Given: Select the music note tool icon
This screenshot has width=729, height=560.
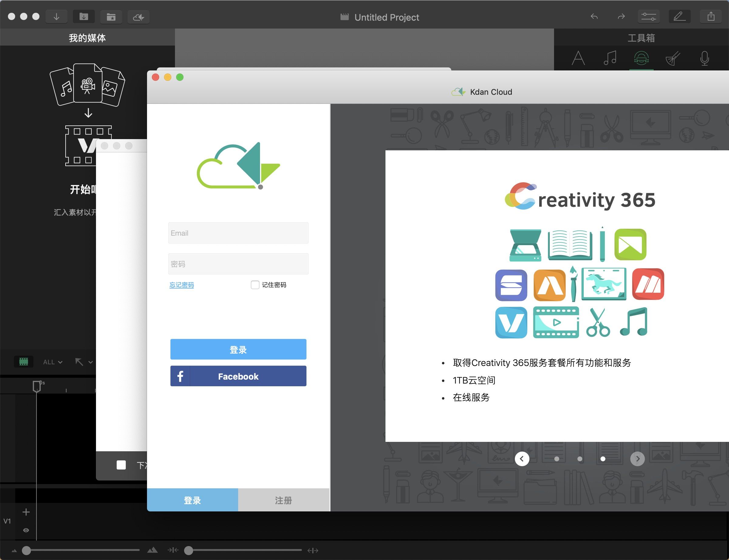Looking at the screenshot, I should [x=610, y=58].
